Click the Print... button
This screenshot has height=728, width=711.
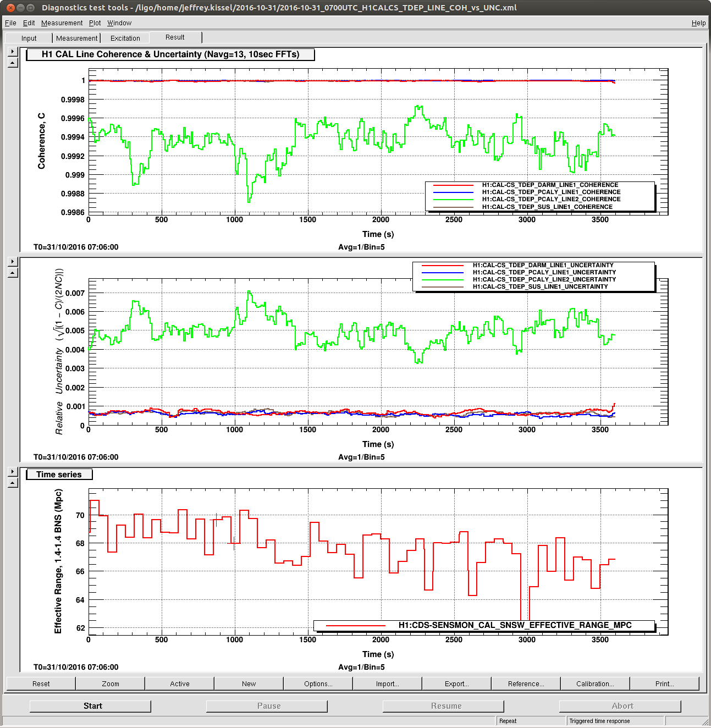click(665, 683)
